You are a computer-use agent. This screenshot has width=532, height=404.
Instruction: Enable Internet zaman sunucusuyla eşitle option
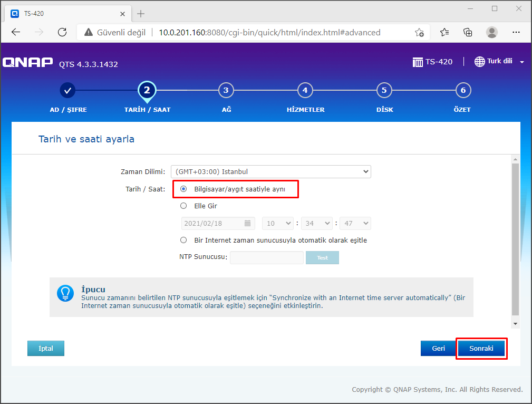183,240
